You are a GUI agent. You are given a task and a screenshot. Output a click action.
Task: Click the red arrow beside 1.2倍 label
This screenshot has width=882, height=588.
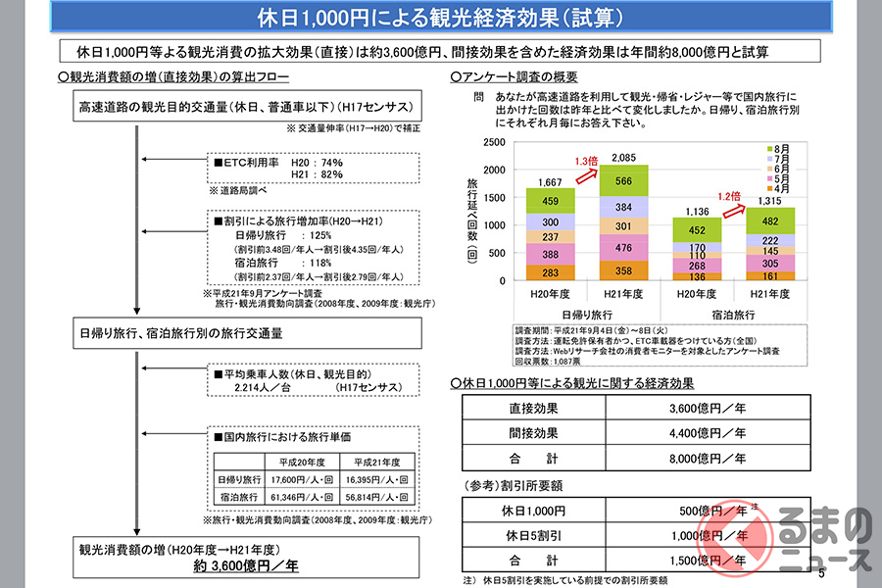coord(734,212)
